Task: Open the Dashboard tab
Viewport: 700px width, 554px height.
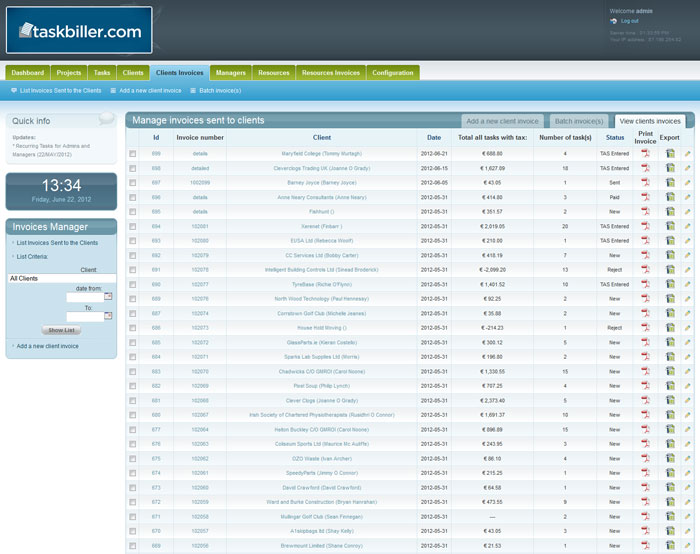Action: tap(28, 73)
